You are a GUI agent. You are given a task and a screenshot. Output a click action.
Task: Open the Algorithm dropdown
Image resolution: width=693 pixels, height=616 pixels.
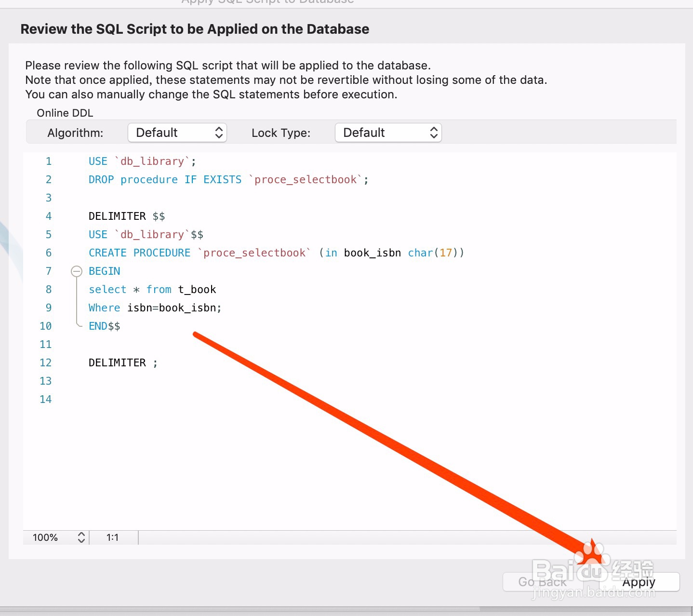(x=177, y=133)
